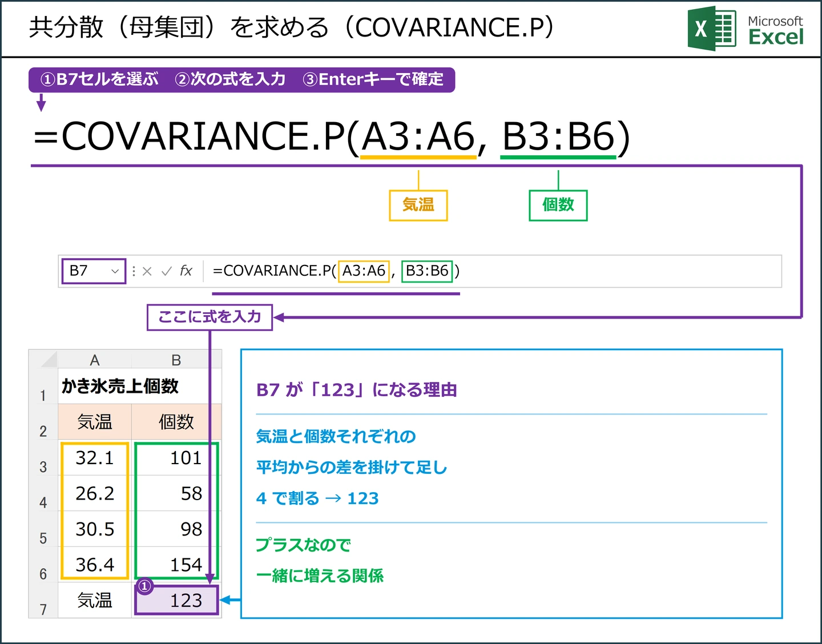Viewport: 822px width, 644px height.
Task: Select the column A header
Action: click(95, 360)
